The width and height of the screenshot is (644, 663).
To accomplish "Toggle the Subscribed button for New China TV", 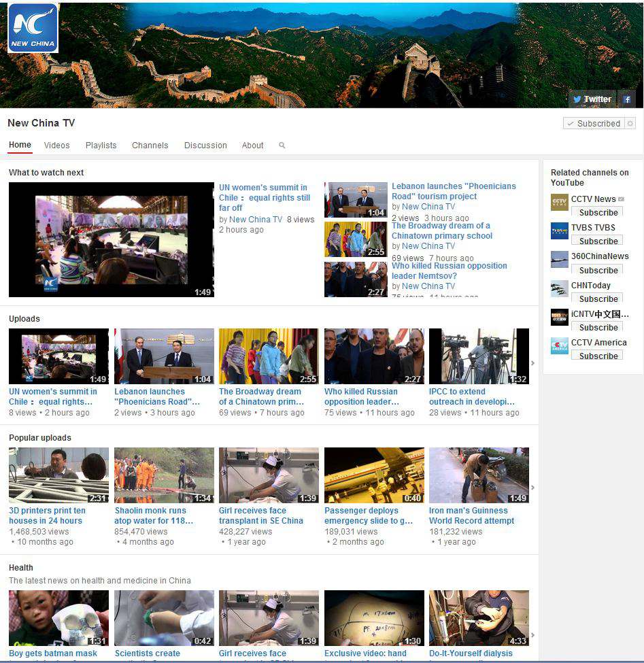I will 593,124.
